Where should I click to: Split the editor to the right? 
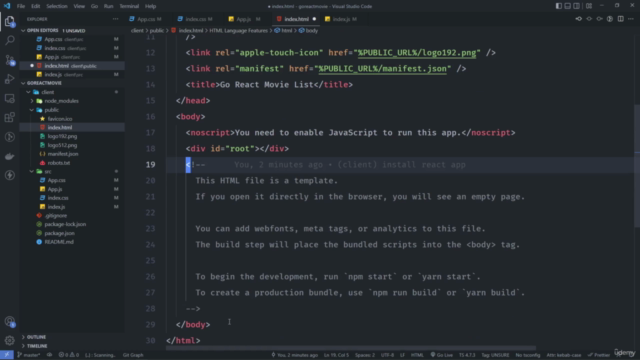(x=620, y=19)
